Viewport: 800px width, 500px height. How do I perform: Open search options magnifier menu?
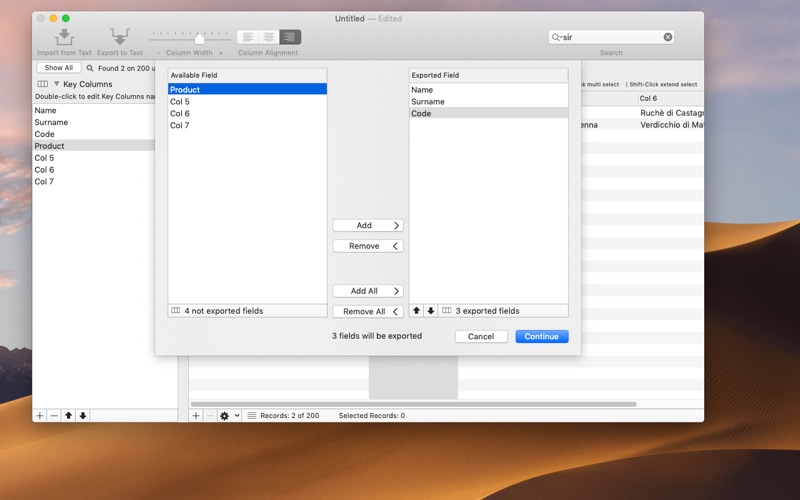coord(557,37)
